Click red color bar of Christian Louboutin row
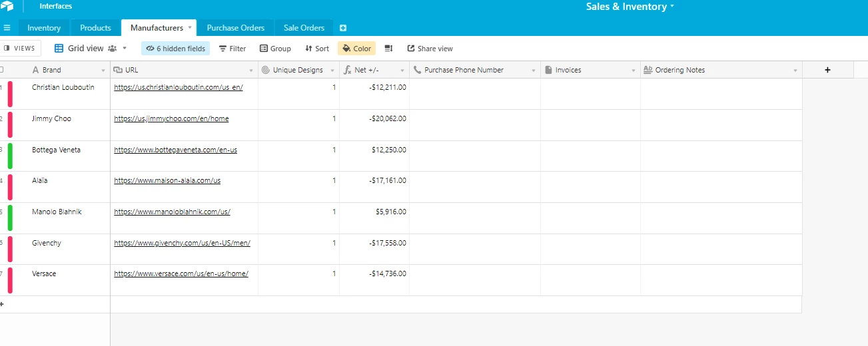The height and width of the screenshot is (346, 868). [10, 94]
